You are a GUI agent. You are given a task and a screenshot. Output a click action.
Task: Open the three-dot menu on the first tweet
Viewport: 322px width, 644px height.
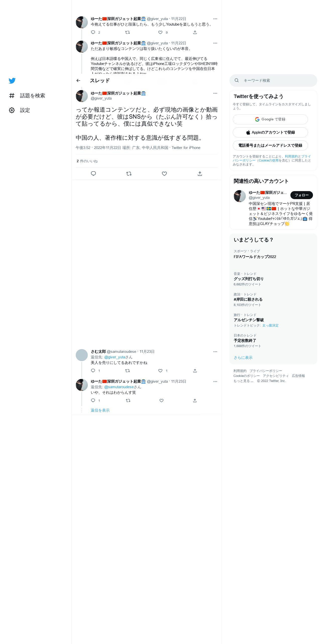pyautogui.click(x=215, y=19)
